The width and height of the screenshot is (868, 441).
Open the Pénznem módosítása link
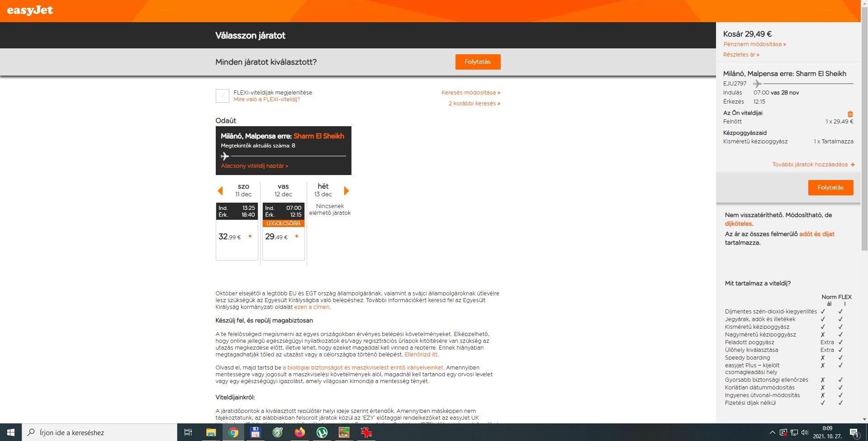click(x=754, y=44)
